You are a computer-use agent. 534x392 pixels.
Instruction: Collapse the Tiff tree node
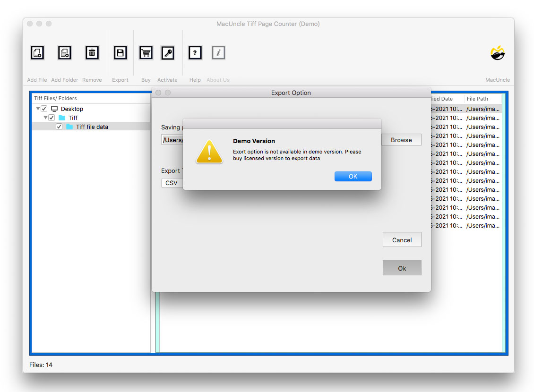pos(45,118)
